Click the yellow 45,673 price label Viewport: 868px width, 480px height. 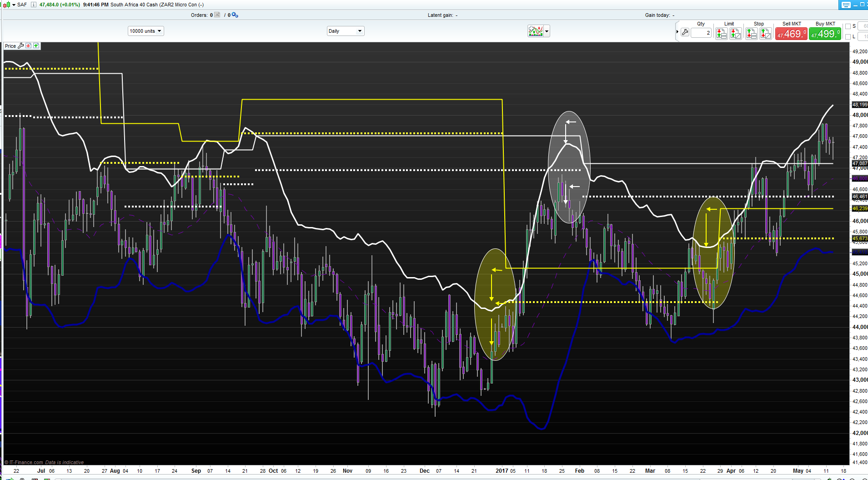point(859,238)
